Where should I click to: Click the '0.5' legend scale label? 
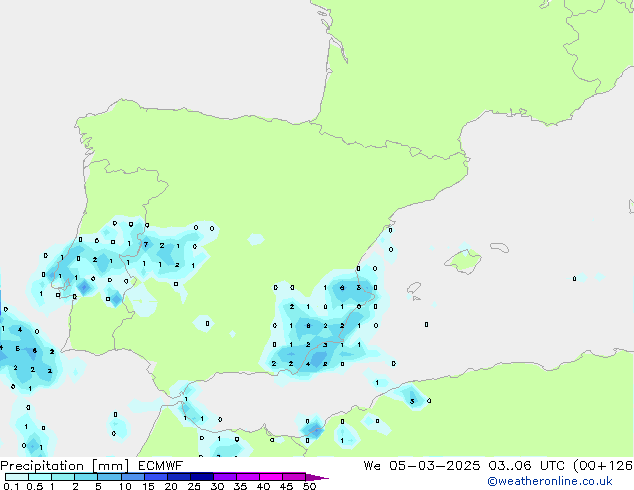click(35, 486)
